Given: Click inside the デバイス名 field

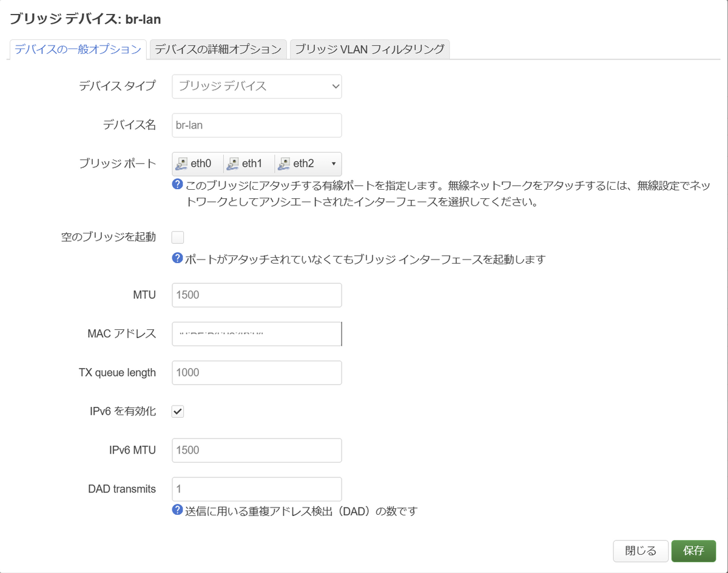Looking at the screenshot, I should [257, 125].
